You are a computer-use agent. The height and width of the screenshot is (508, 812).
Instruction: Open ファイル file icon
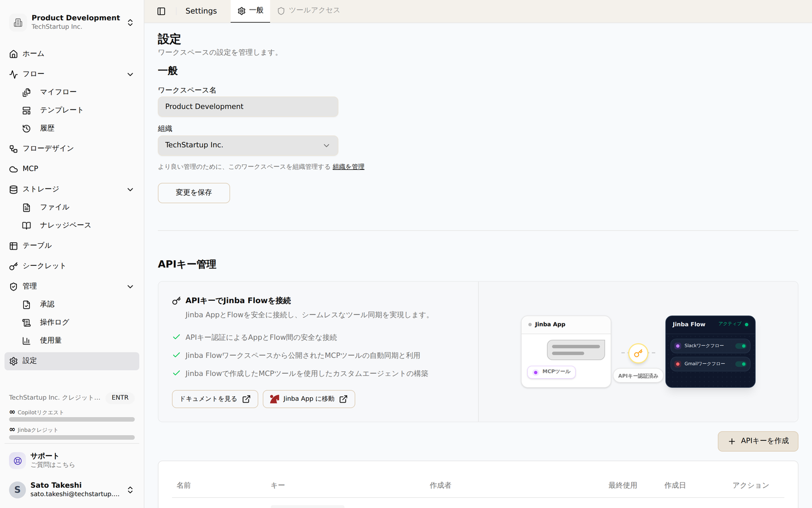click(x=27, y=208)
